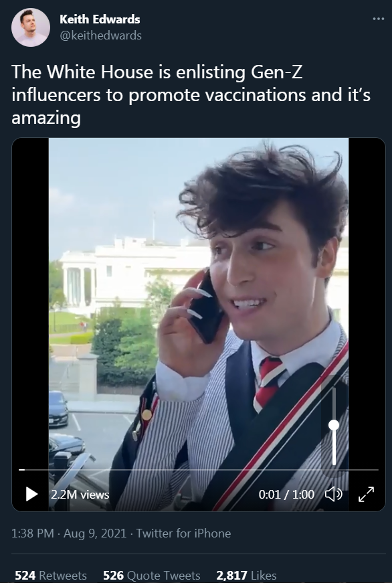Click the playhead at the progress bar start
392x583 pixels.
[x=22, y=470]
